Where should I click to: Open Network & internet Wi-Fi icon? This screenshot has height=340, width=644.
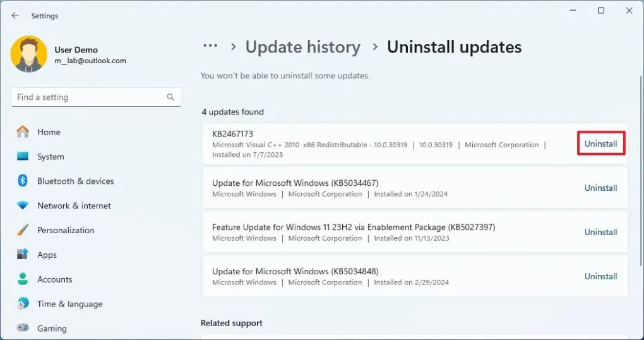(x=23, y=206)
